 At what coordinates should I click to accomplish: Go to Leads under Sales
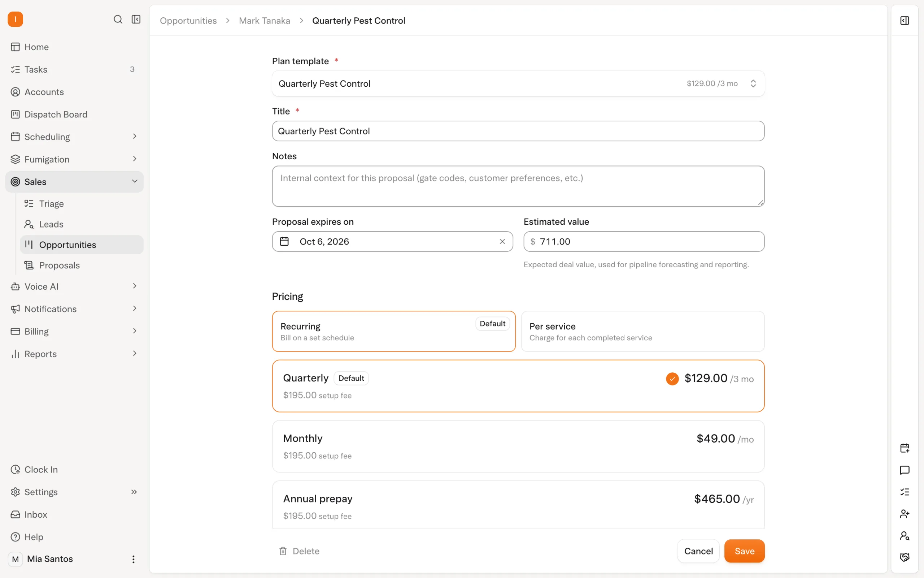pyautogui.click(x=82, y=224)
